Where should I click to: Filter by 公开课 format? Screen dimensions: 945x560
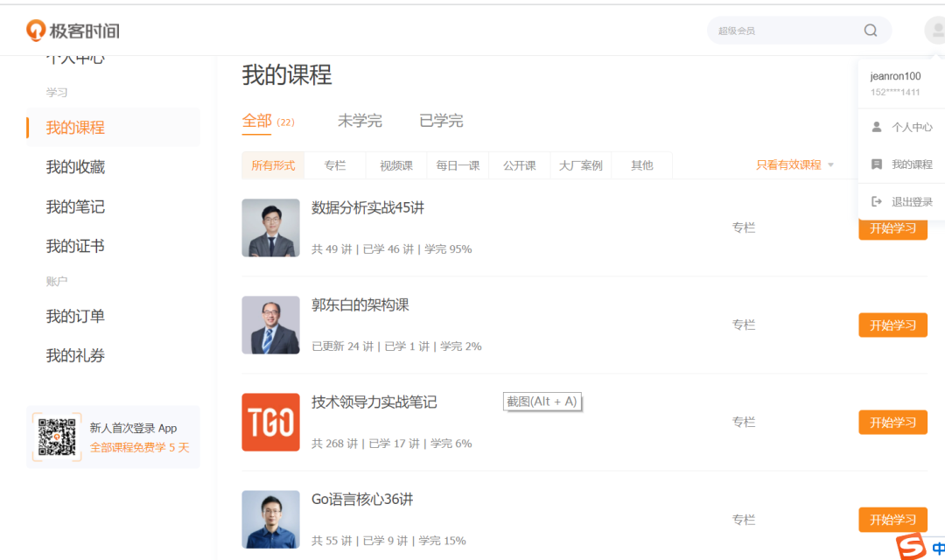pos(519,165)
